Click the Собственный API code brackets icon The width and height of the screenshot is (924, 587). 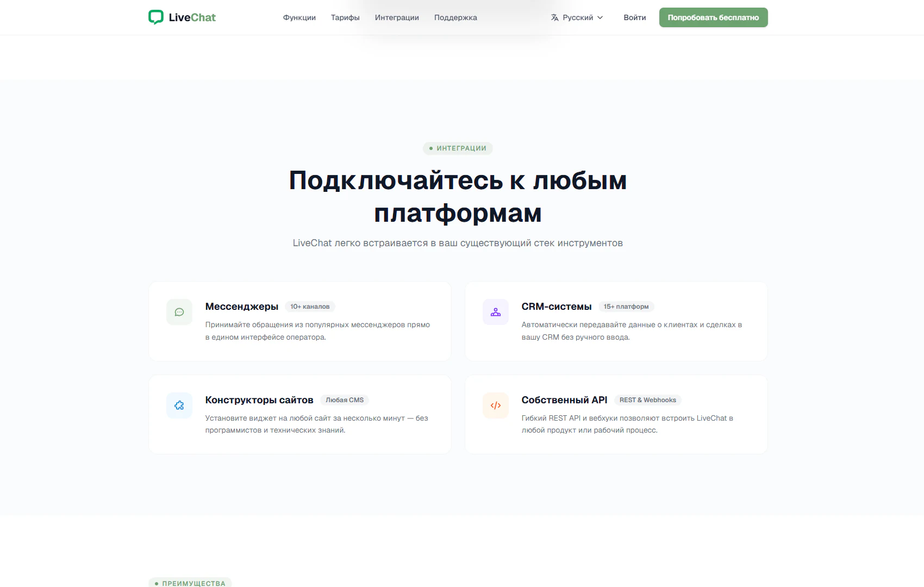pos(496,405)
